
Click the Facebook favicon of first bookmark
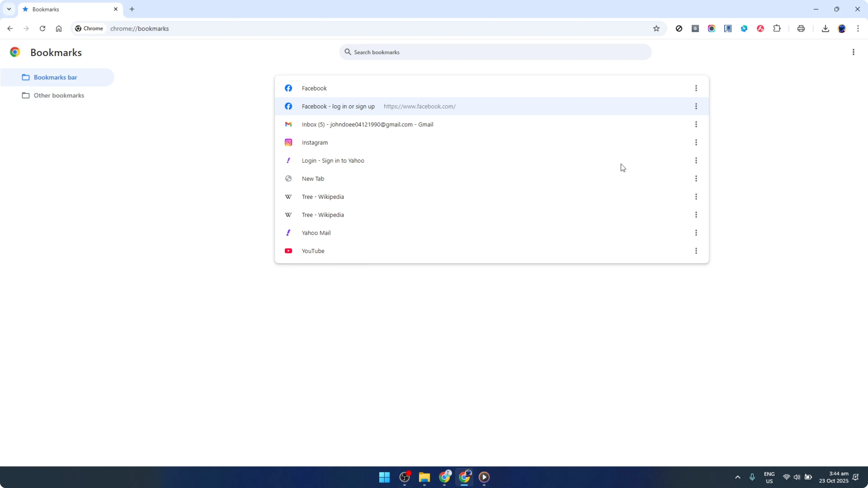pyautogui.click(x=288, y=88)
